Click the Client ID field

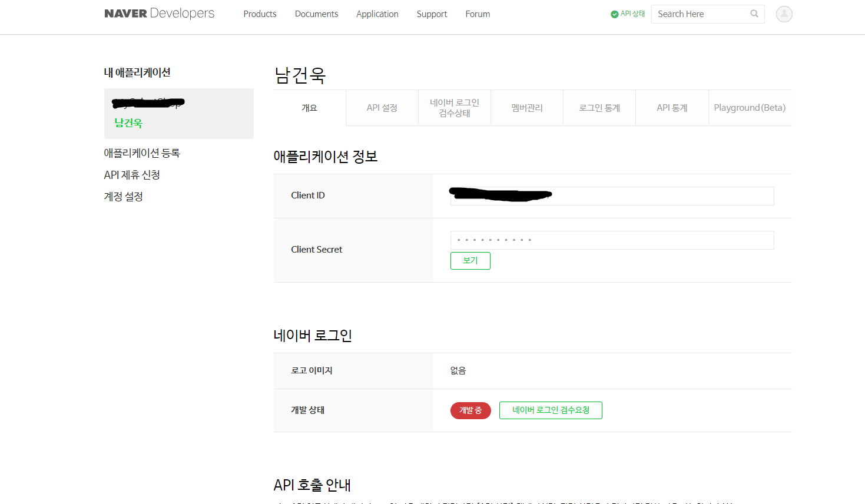[612, 196]
